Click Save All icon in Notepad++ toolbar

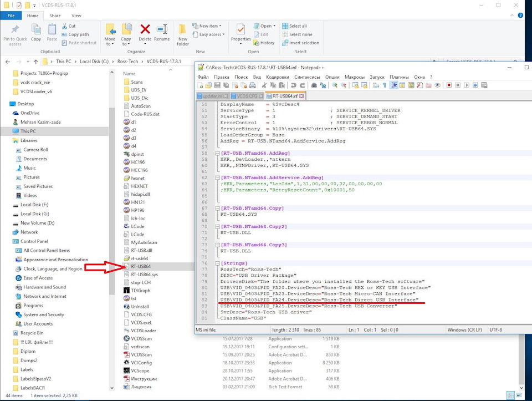pyautogui.click(x=226, y=85)
